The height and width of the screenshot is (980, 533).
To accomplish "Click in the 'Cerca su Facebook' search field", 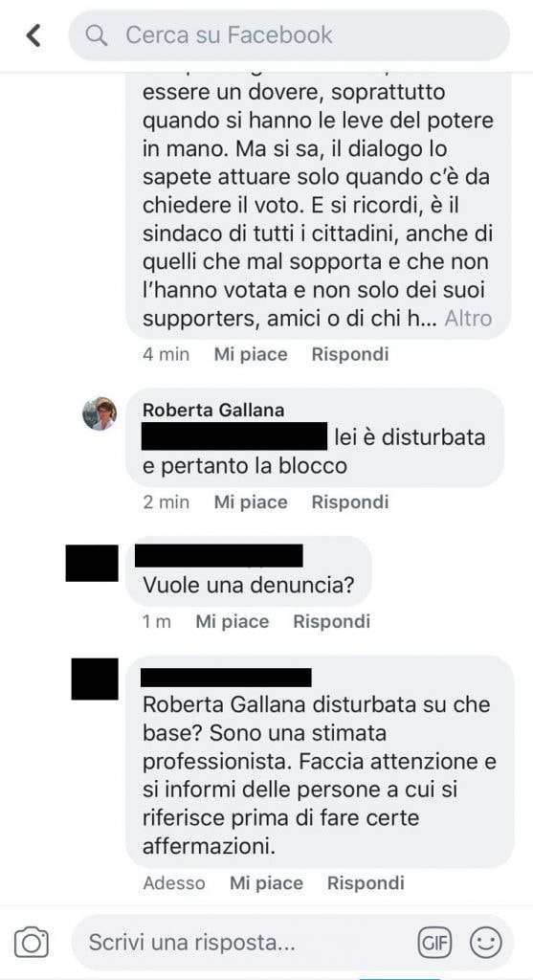I will click(x=289, y=35).
